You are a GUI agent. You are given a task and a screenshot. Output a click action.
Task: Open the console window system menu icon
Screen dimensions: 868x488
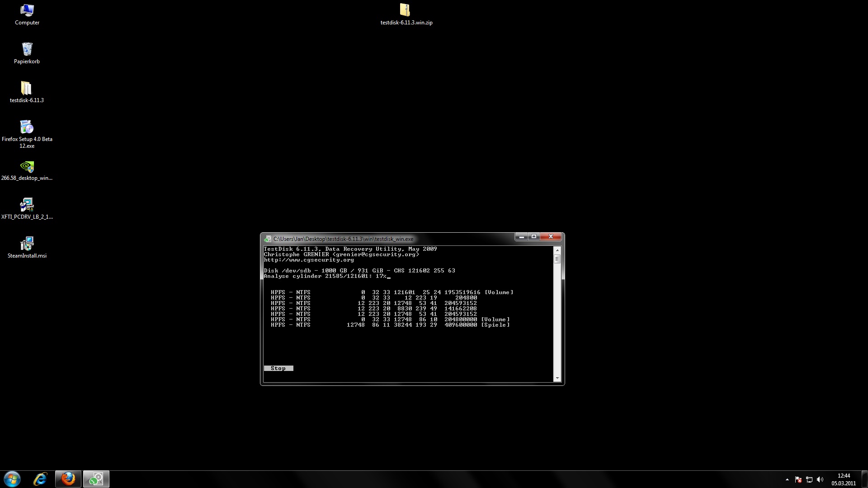coord(268,239)
